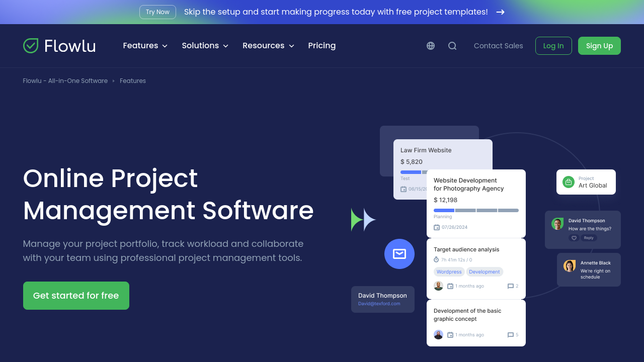Go to the Pricing page
Screen dimensions: 644x362
click(x=321, y=46)
